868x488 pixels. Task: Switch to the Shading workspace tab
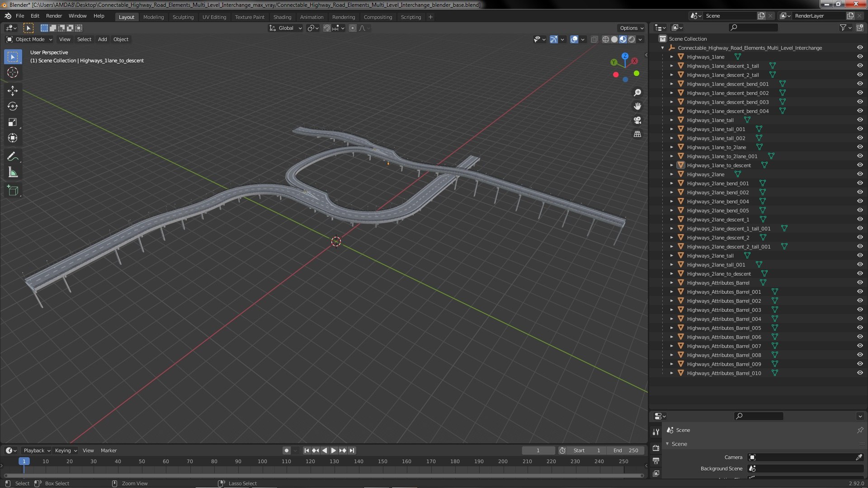[x=282, y=17]
